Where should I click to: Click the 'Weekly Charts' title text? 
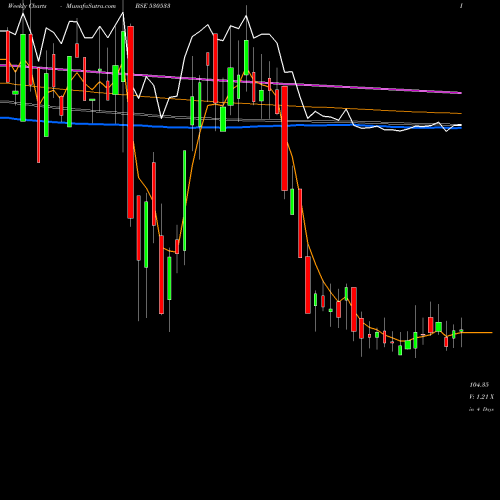point(27,6)
